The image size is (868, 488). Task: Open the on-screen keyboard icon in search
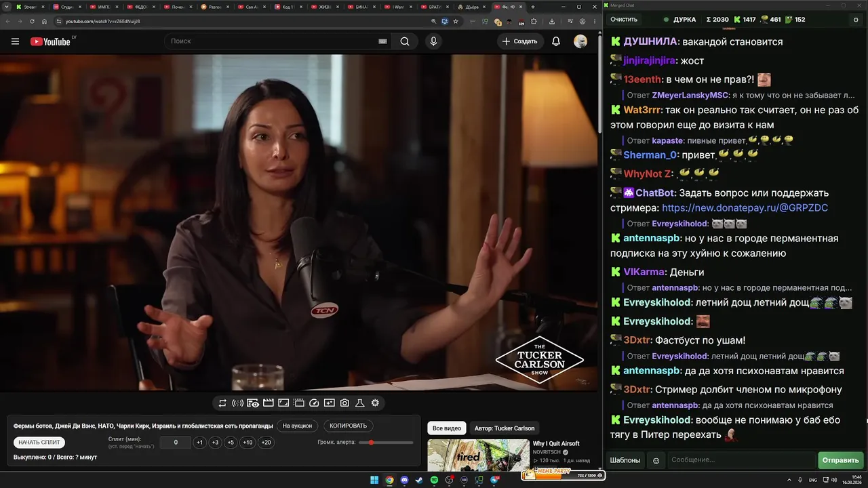(x=382, y=41)
